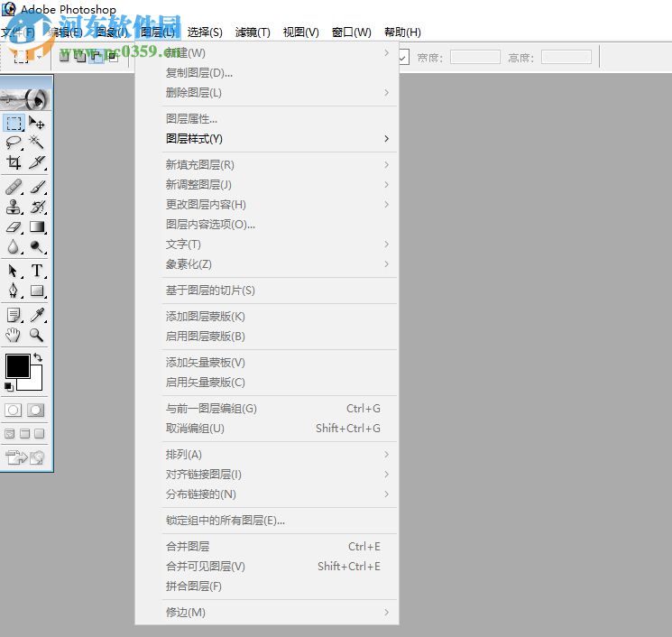Viewport: 672px width, 637px height.
Task: Select the Hand tool
Action: pyautogui.click(x=14, y=335)
